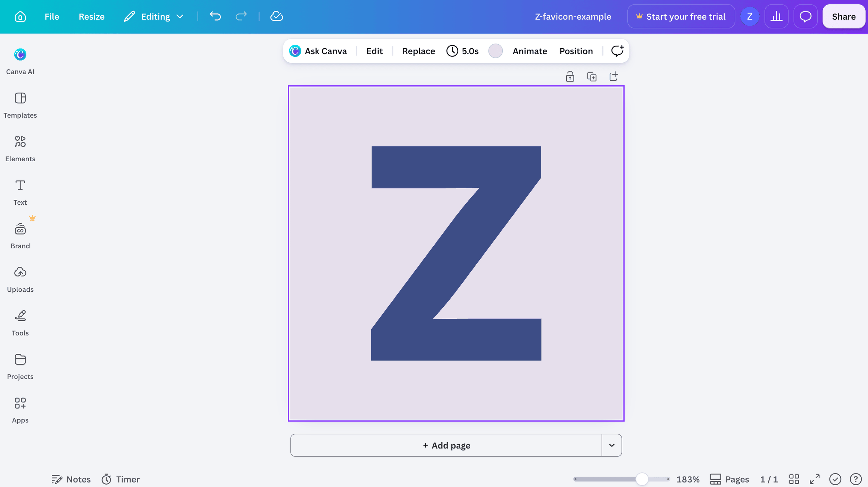Open the Position options
This screenshot has width=868, height=487.
[576, 51]
